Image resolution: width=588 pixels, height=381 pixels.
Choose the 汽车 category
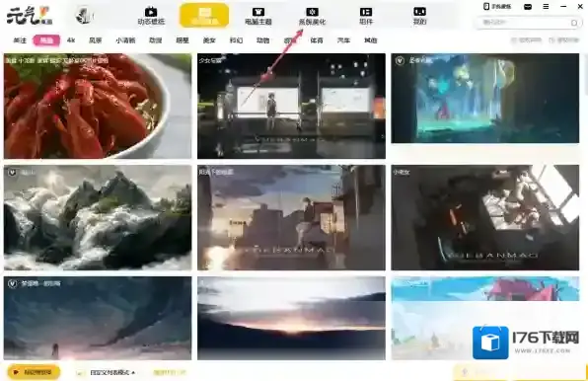point(343,40)
